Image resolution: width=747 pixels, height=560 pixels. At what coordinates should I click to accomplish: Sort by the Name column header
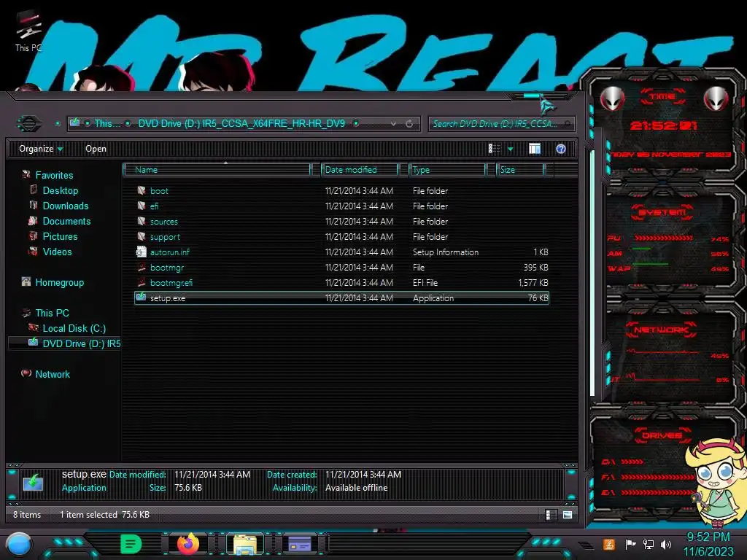point(217,169)
